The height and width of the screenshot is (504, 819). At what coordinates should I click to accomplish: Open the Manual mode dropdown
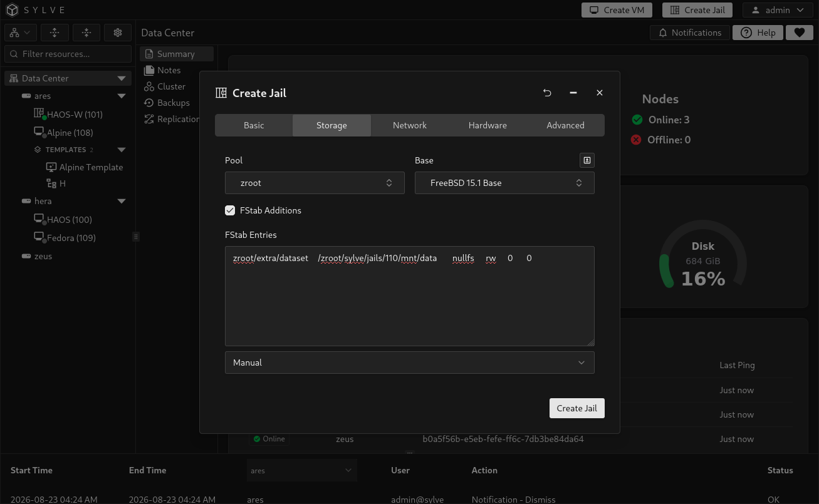[410, 363]
